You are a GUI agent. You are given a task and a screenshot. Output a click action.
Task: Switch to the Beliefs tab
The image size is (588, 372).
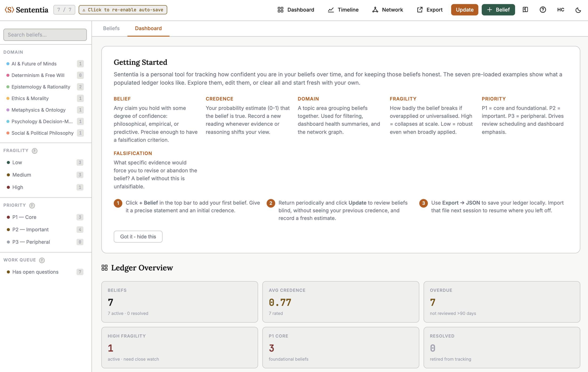point(111,28)
